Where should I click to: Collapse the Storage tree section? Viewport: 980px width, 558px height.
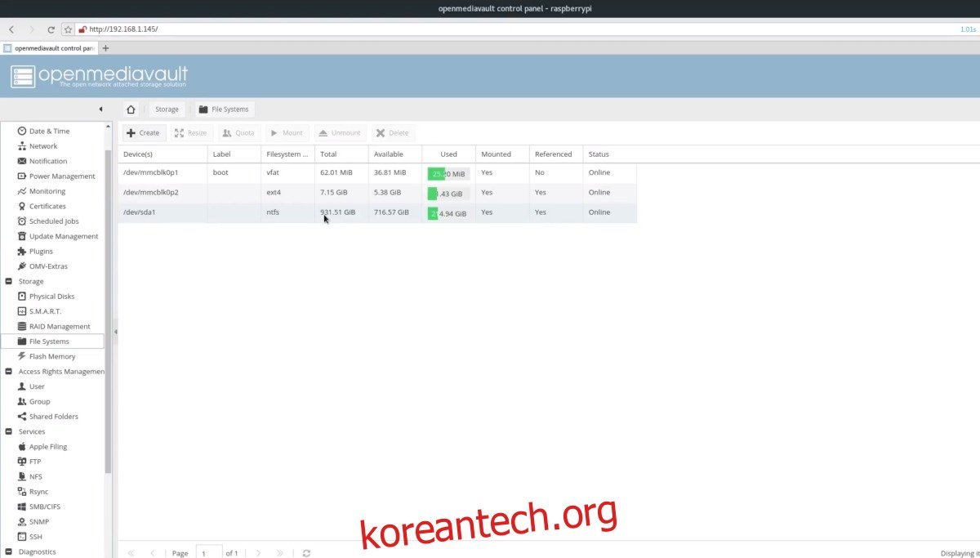[x=9, y=282]
